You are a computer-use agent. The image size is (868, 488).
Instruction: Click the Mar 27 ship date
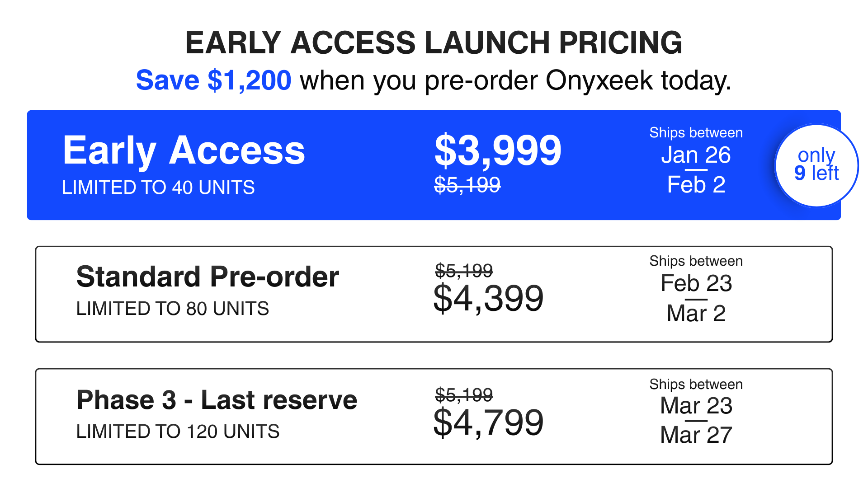point(696,435)
